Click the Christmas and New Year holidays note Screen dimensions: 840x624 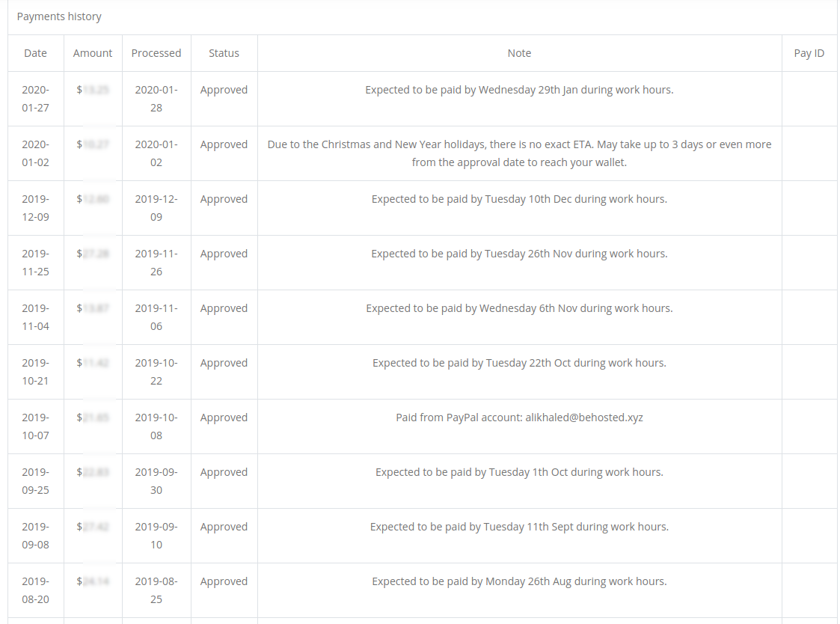pos(519,153)
